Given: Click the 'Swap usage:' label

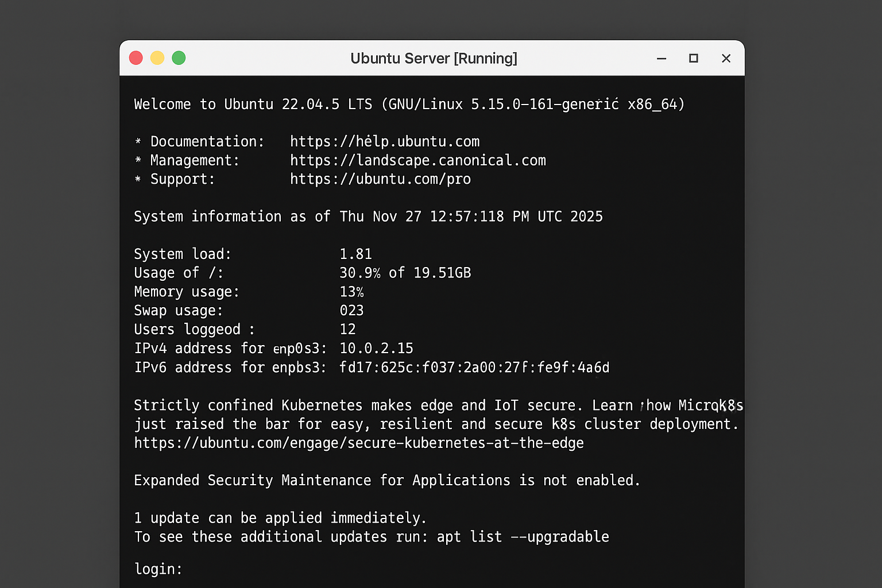Looking at the screenshot, I should 179,311.
